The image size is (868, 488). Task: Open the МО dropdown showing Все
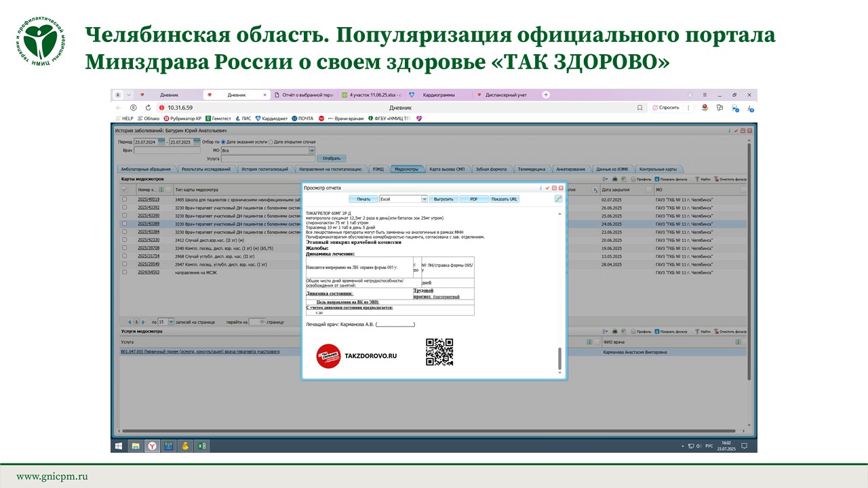click(312, 150)
